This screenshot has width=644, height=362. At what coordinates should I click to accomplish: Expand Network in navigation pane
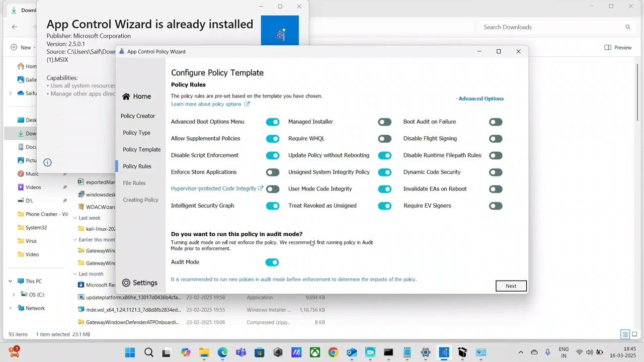pyautogui.click(x=10, y=308)
